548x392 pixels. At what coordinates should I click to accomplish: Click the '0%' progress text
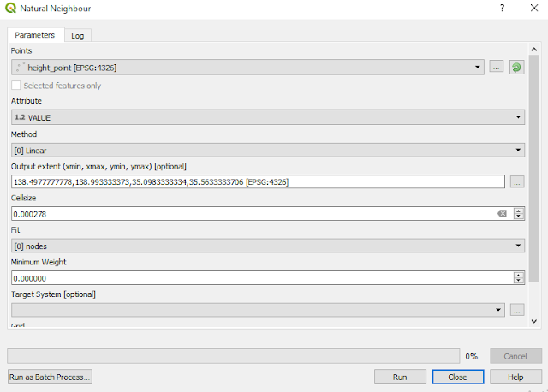(x=471, y=356)
